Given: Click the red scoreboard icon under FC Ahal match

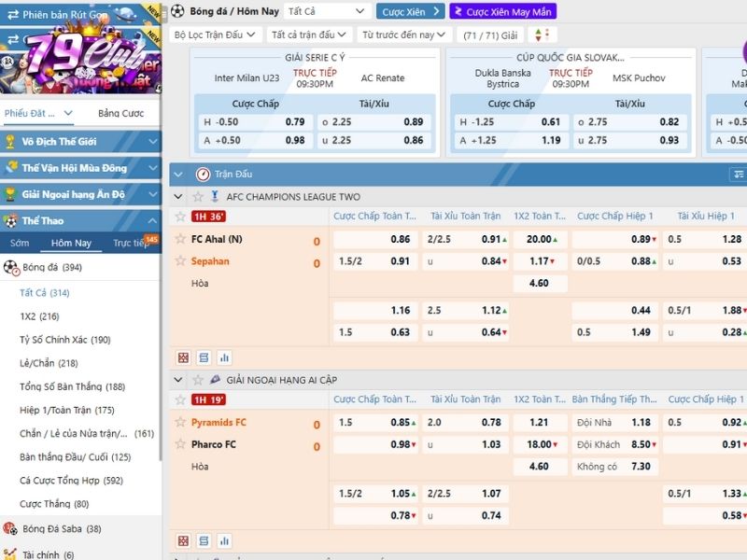Looking at the screenshot, I should click(183, 357).
